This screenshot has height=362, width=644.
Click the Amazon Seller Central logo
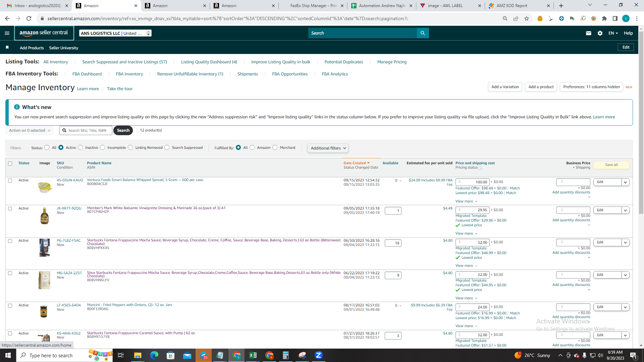point(44,33)
